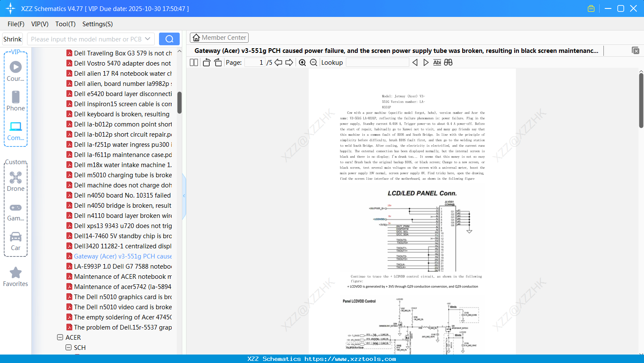Find previous Lookup match
The height and width of the screenshot is (363, 644).
point(415,62)
